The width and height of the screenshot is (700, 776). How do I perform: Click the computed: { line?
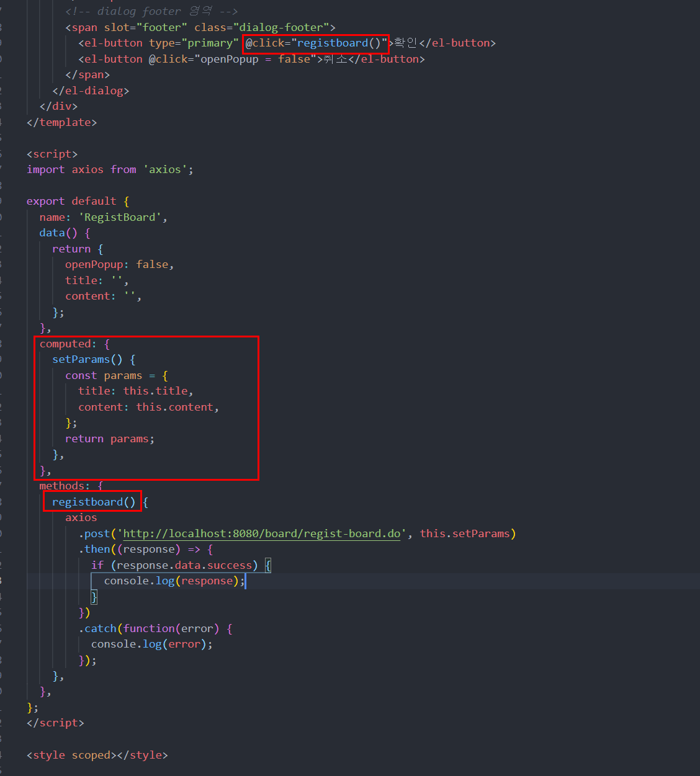tap(74, 344)
